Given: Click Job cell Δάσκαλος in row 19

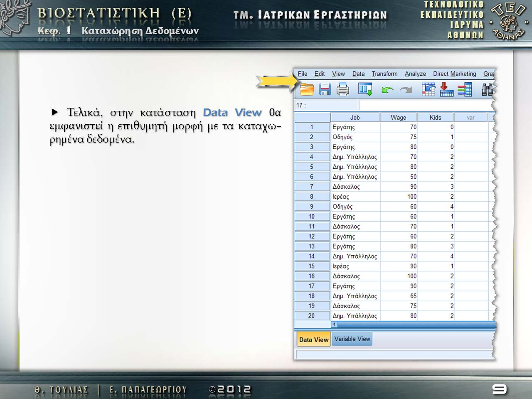Looking at the screenshot, I should tap(356, 306).
